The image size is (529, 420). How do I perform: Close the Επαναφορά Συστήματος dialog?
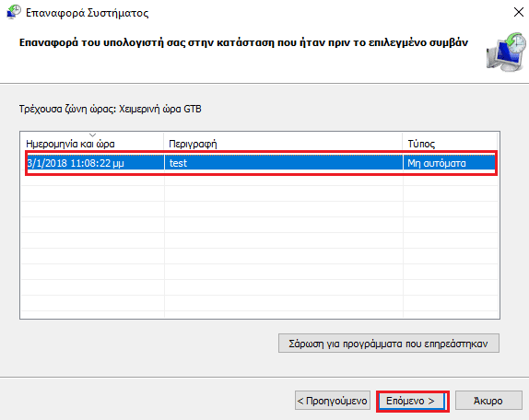tap(519, 12)
